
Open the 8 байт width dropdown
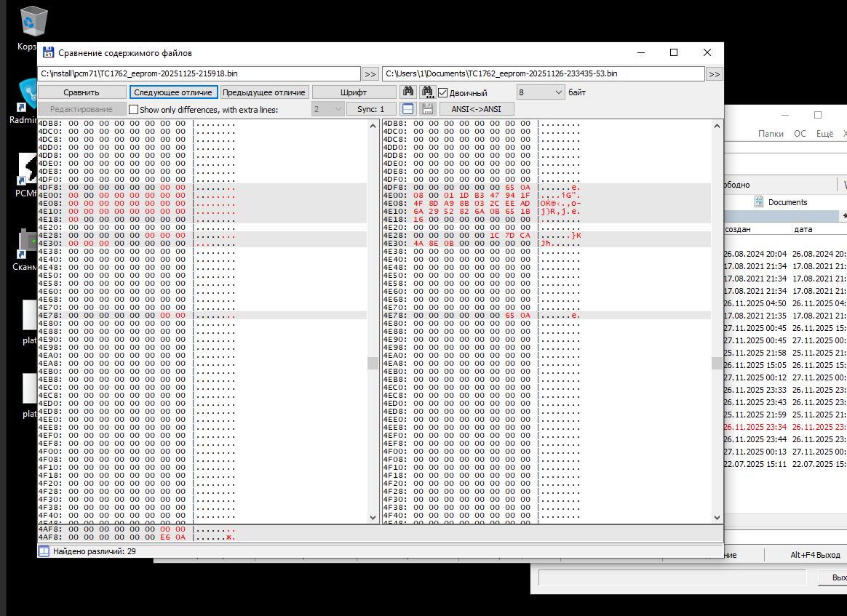click(541, 92)
